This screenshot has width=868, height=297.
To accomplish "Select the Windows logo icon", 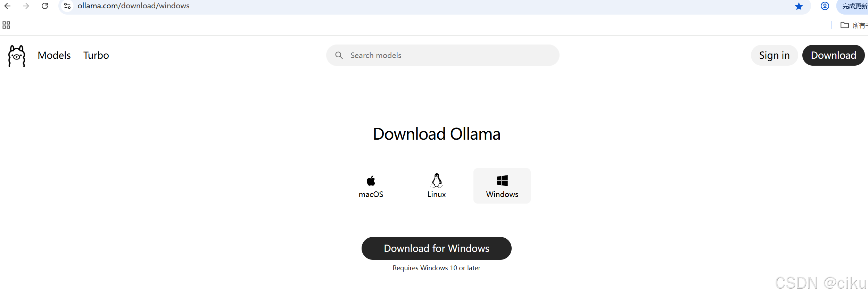I will pyautogui.click(x=502, y=181).
